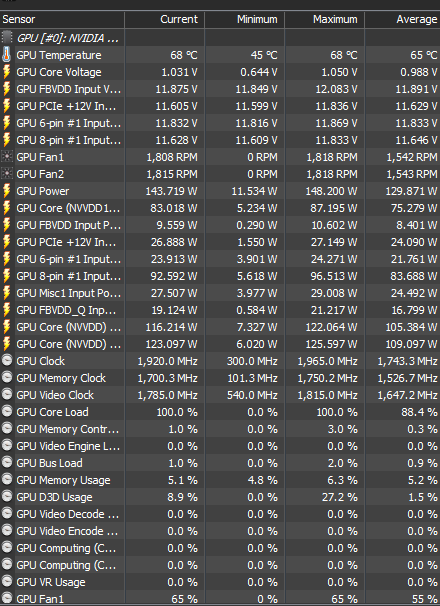The width and height of the screenshot is (440, 606).
Task: Select the GPU VR Usage row
Action: tap(220, 582)
